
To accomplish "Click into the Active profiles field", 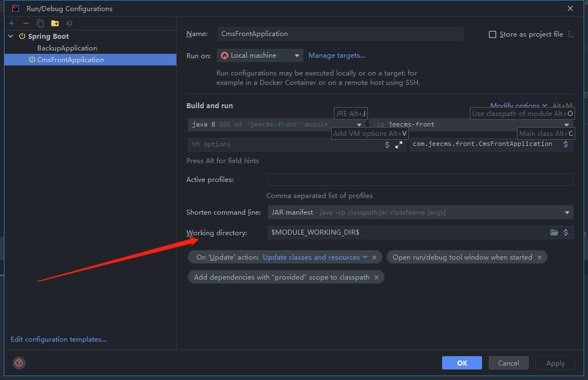I will pyautogui.click(x=420, y=180).
